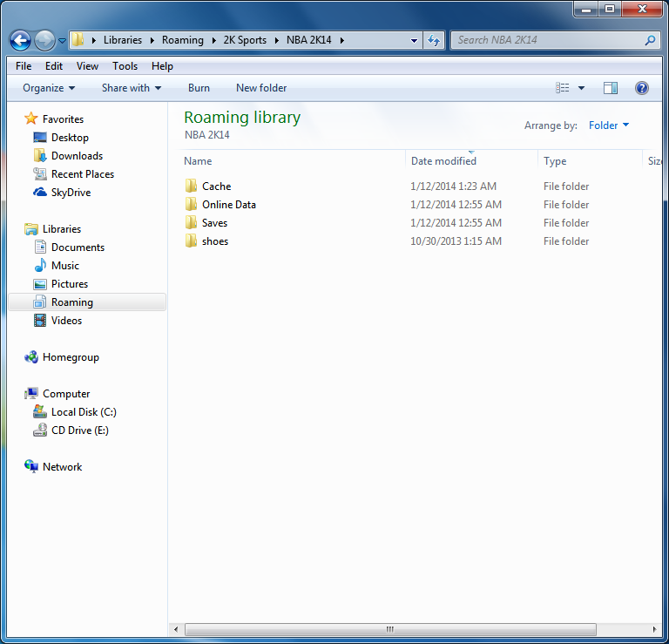Select the Cache folder icon
Screen dimensions: 669x644
coord(191,186)
